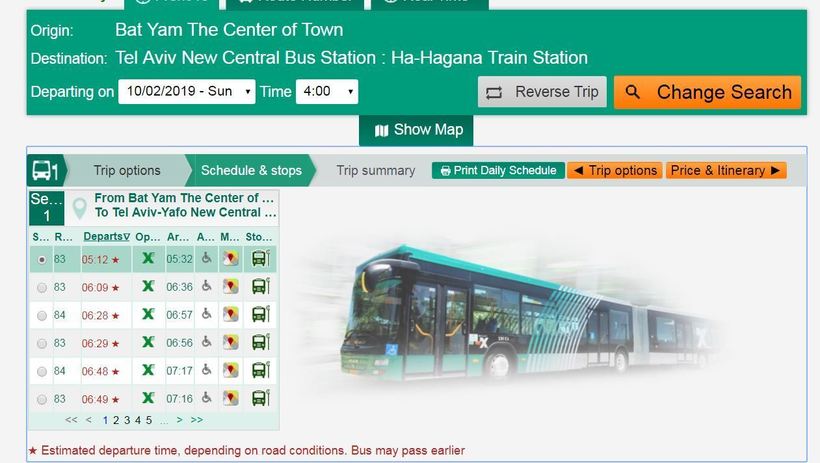Click the orange Change Search button

pos(707,92)
